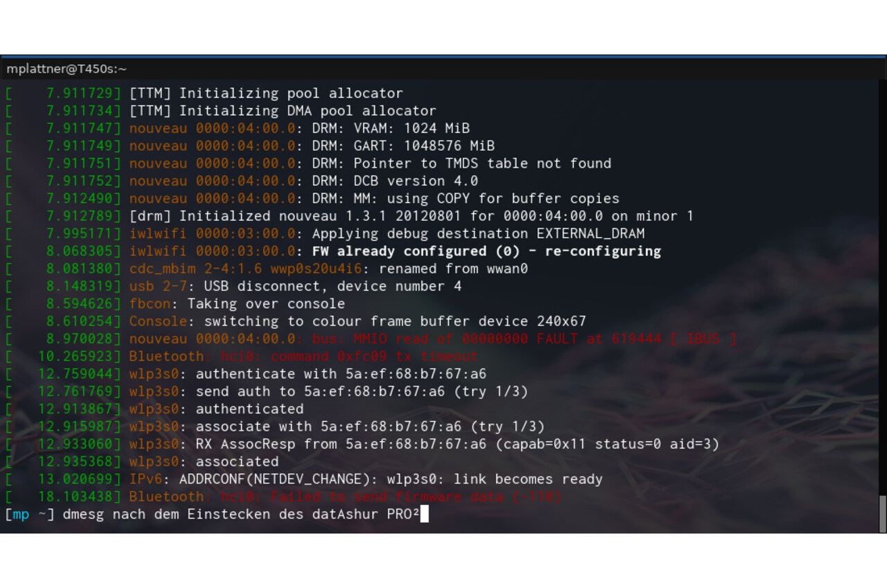Image resolution: width=887 pixels, height=588 pixels.
Task: Click the [mp ~] shell prompt
Action: coord(29,514)
